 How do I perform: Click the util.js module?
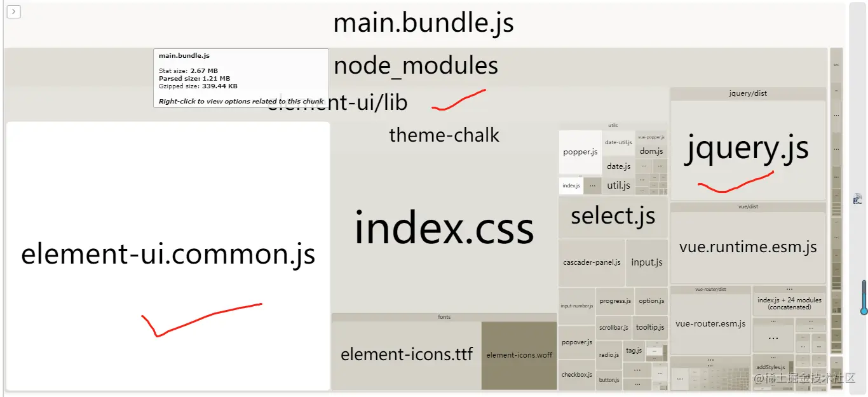(x=618, y=185)
